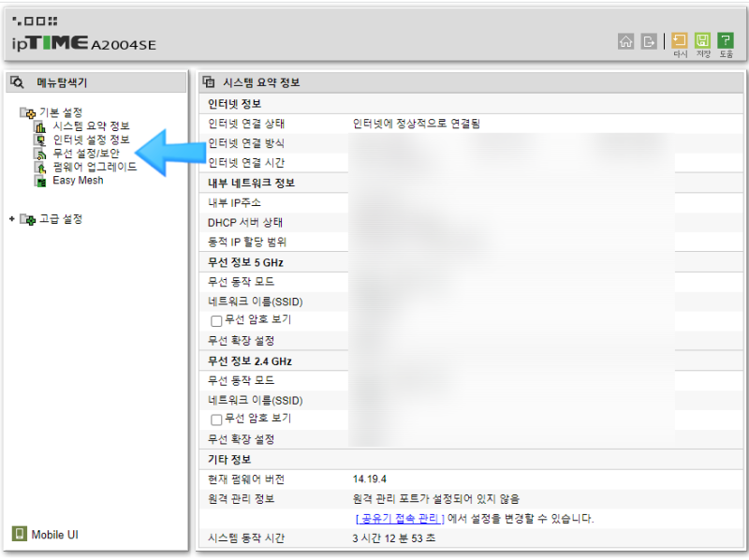749x560 pixels.
Task: Expand the 고급 설정 tree node
Action: 11,218
